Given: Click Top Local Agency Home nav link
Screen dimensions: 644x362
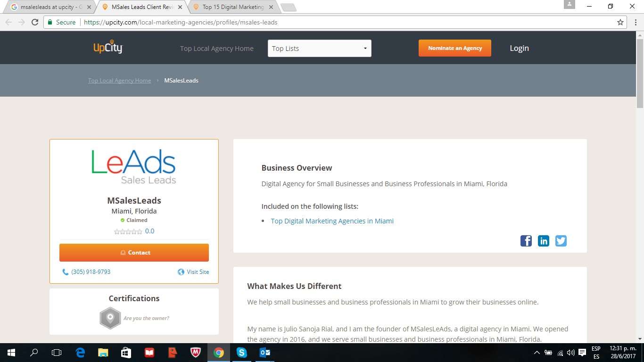Looking at the screenshot, I should point(217,49).
